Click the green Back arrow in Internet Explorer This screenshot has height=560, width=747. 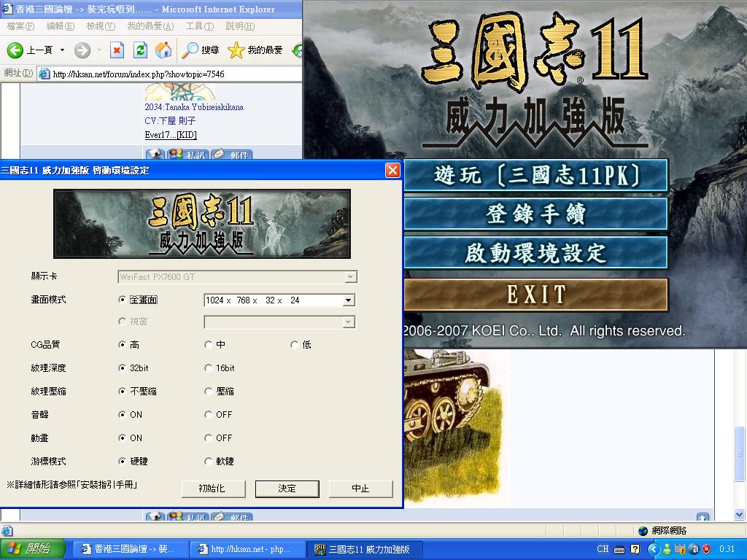coord(15,50)
